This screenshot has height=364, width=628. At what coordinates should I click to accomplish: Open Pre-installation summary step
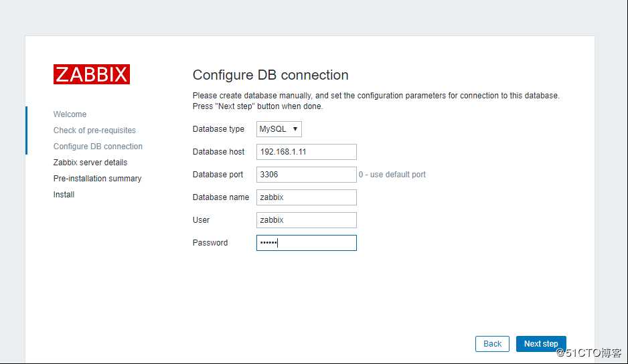pos(97,178)
